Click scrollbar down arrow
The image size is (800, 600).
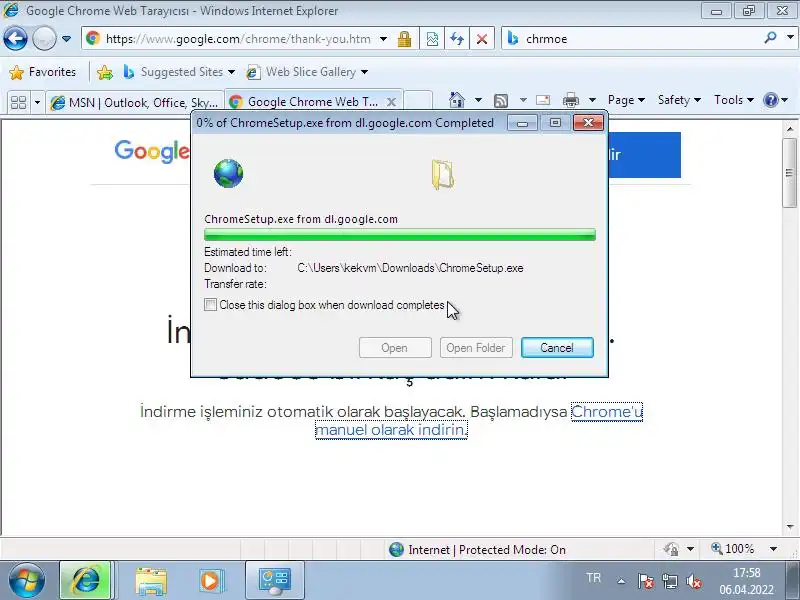click(790, 527)
